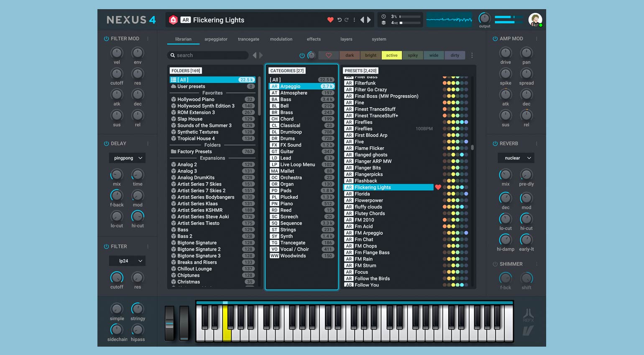
Task: Open AMP MOD options menu dots
Action: click(537, 38)
